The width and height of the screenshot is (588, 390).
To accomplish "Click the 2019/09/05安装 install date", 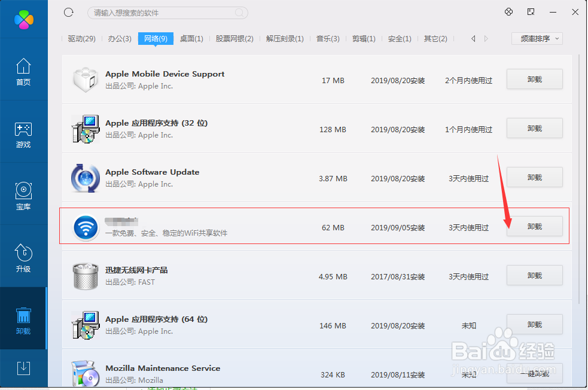I will 398,228.
